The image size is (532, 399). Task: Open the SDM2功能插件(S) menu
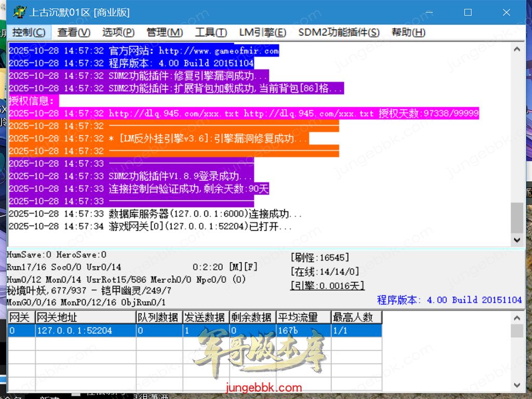coord(339,32)
